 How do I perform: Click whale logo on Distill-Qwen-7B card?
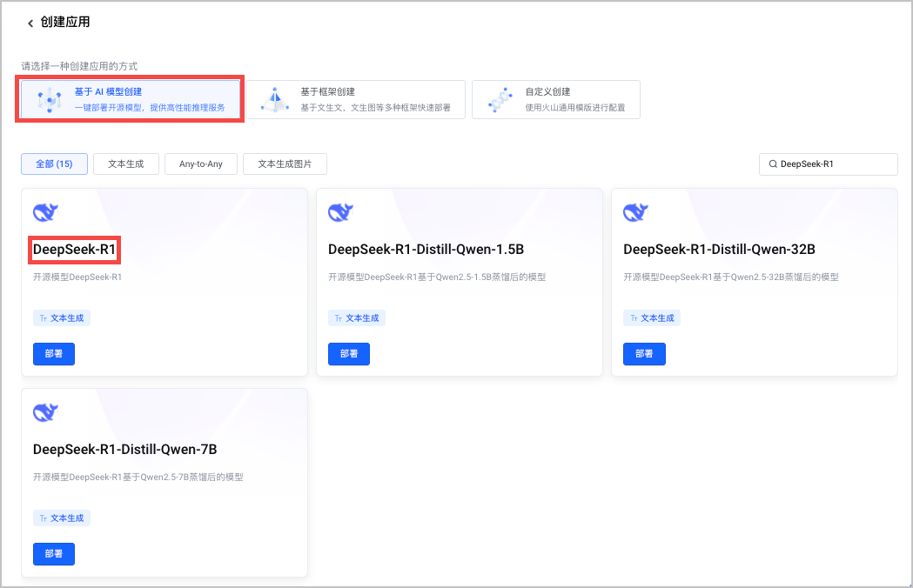[x=45, y=413]
